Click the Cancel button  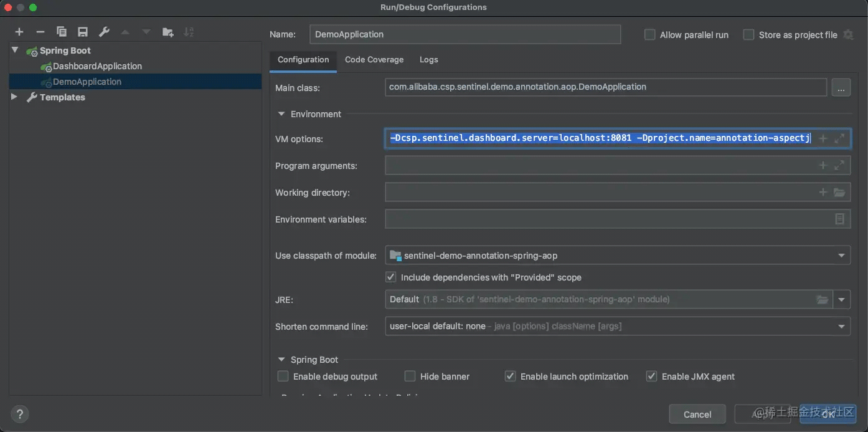click(697, 415)
